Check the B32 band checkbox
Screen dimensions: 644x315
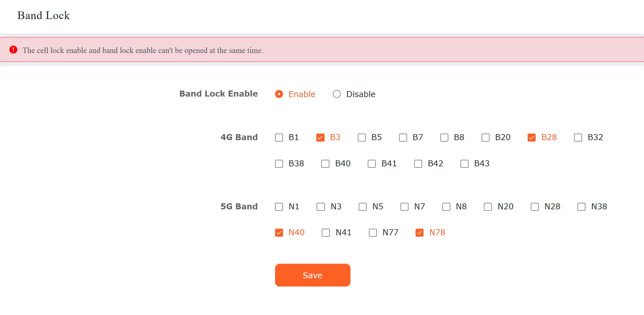[578, 138]
